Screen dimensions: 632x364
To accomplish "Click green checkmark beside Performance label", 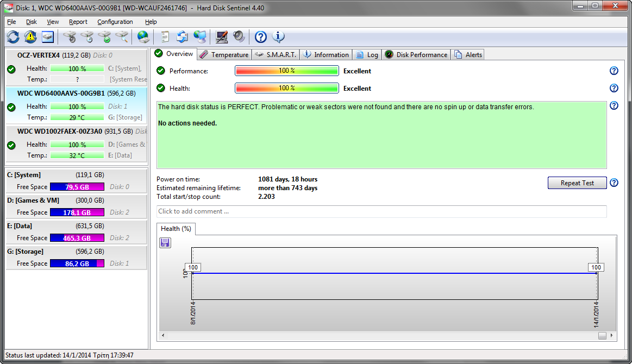I will coord(161,71).
